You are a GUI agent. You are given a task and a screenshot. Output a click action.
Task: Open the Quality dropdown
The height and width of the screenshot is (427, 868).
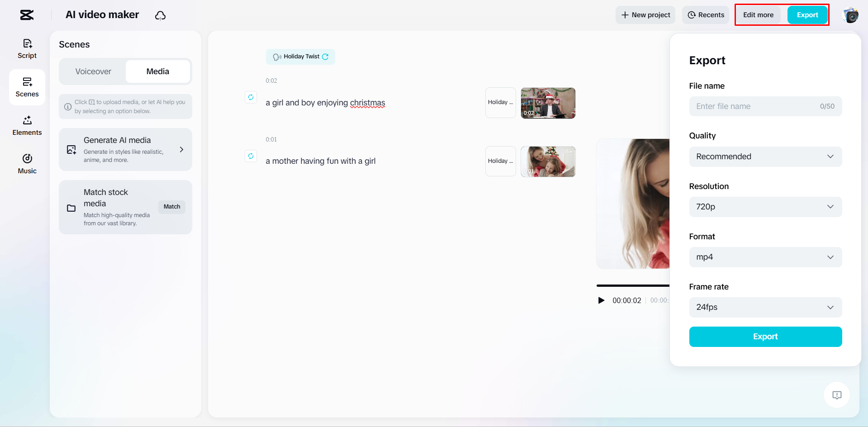(x=765, y=157)
